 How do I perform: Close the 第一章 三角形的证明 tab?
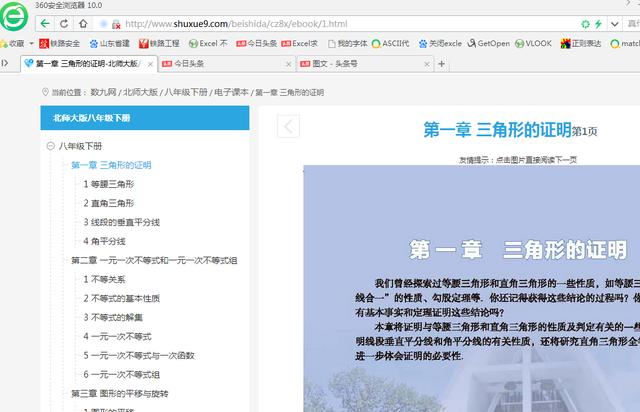tap(150, 64)
